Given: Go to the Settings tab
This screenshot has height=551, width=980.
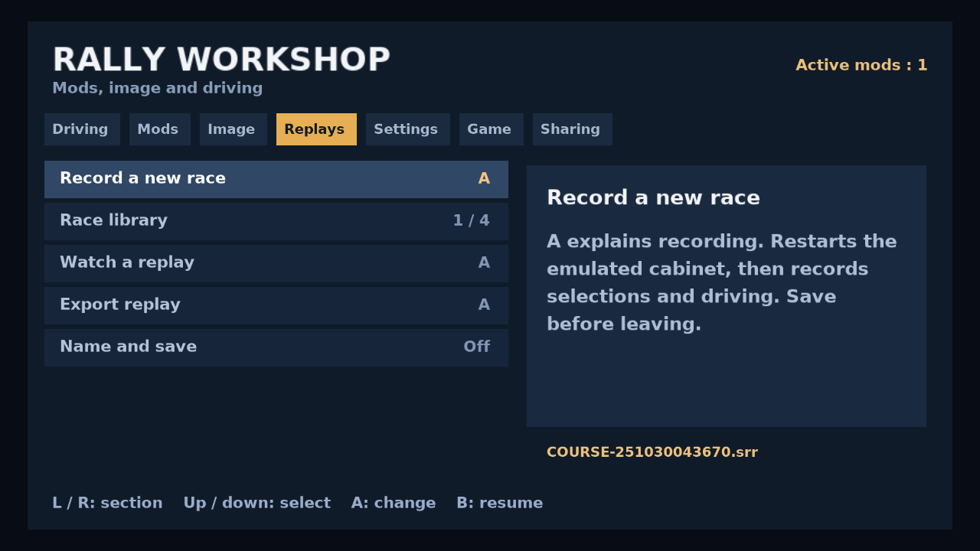Looking at the screenshot, I should click(x=408, y=129).
